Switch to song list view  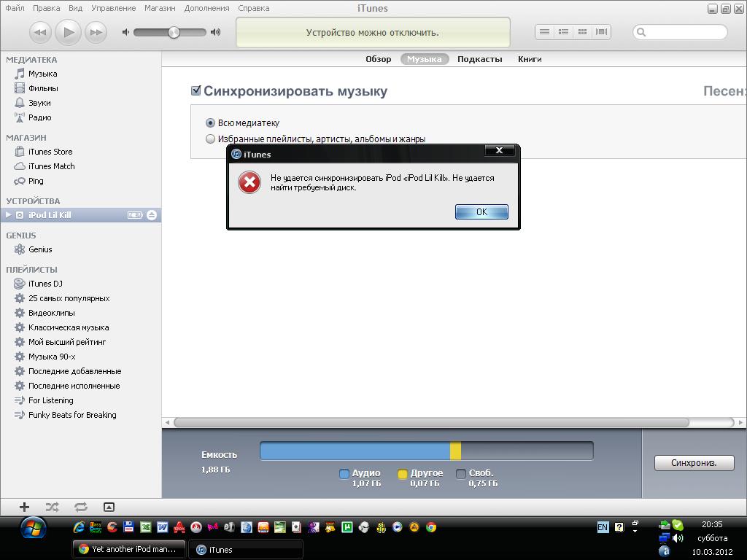(x=544, y=32)
